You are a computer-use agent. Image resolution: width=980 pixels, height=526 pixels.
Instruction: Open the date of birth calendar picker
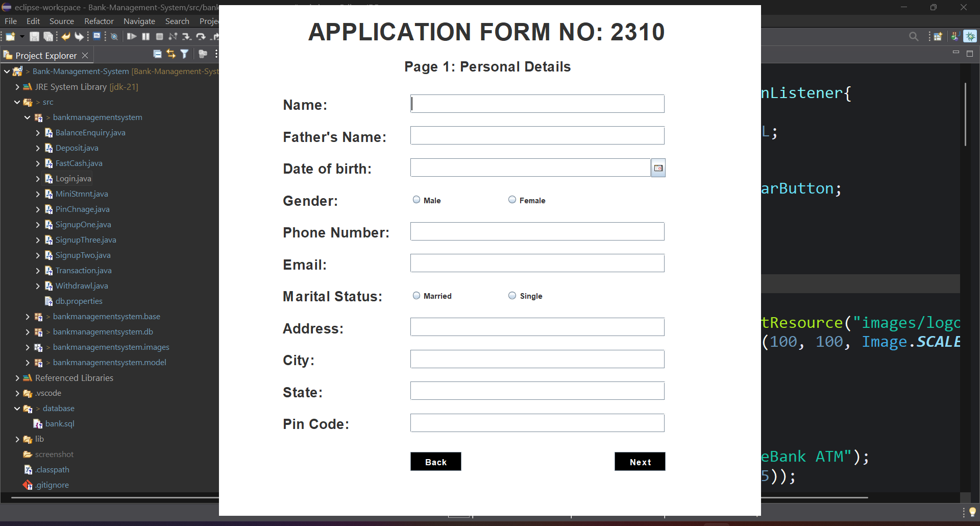coord(658,168)
